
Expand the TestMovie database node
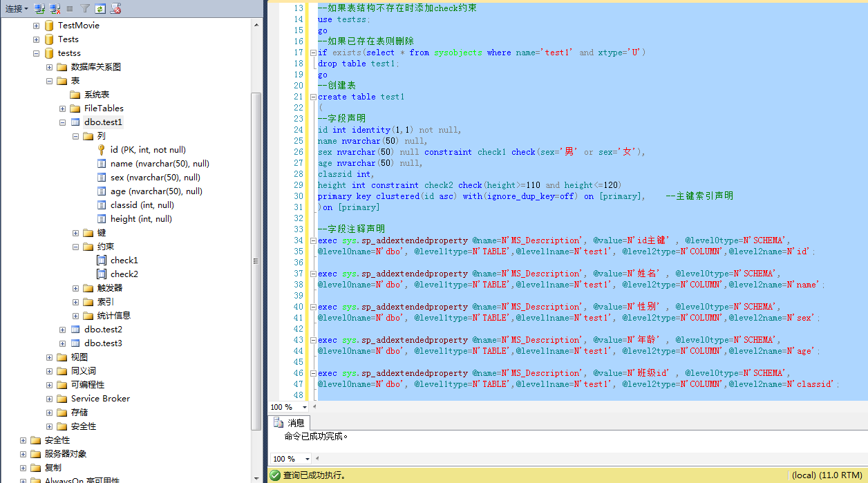tap(37, 26)
